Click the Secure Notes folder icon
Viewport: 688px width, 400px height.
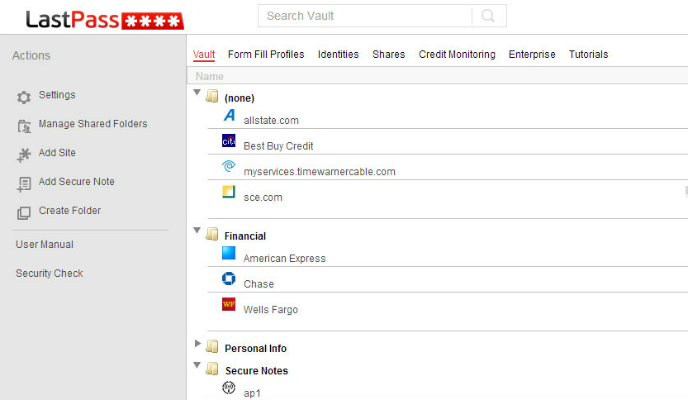point(212,369)
